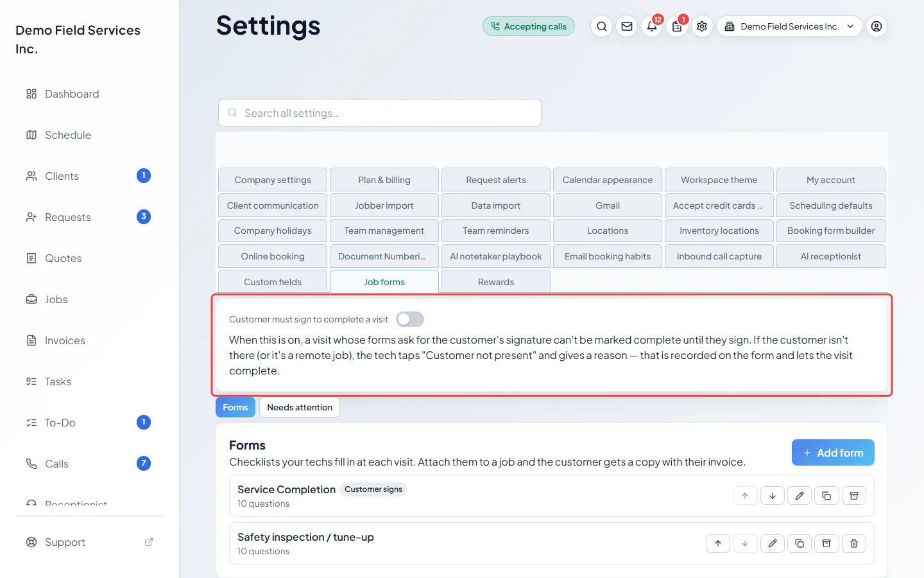Open Schedule from the sidebar

[x=90, y=135]
